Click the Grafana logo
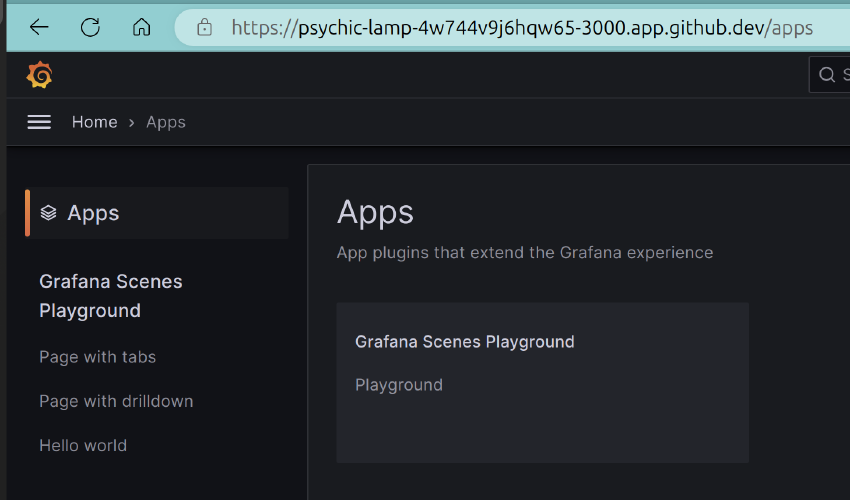Viewport: 850px width, 500px height. click(39, 75)
